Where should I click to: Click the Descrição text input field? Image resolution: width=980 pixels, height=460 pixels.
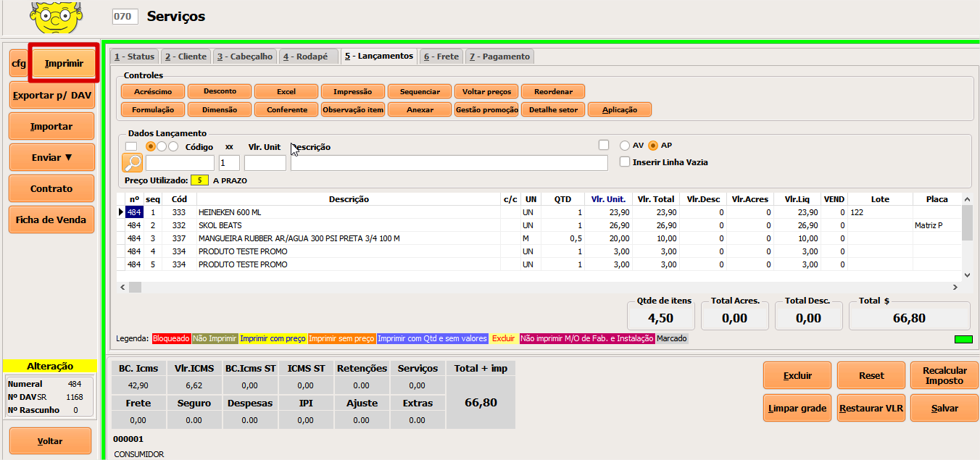coord(449,163)
